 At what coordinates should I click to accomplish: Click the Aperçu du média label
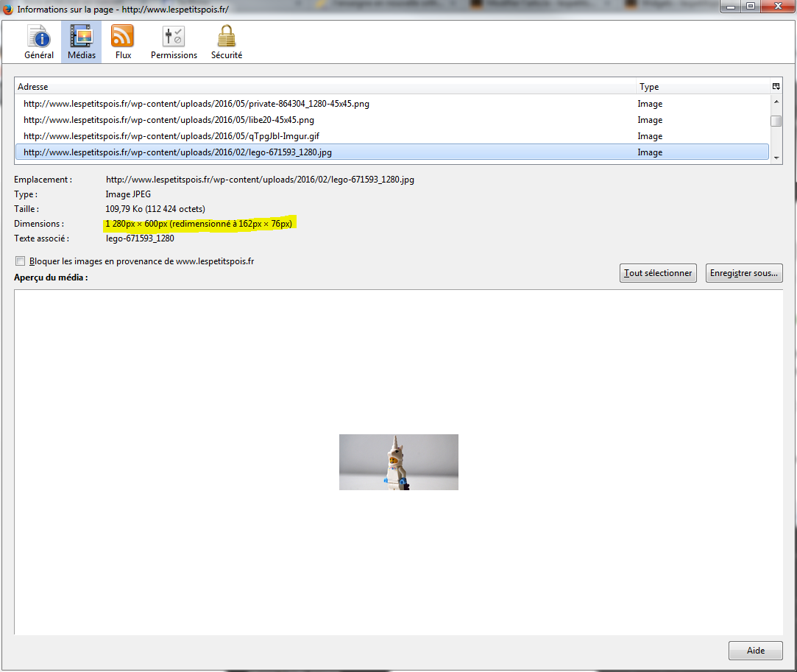tap(51, 277)
